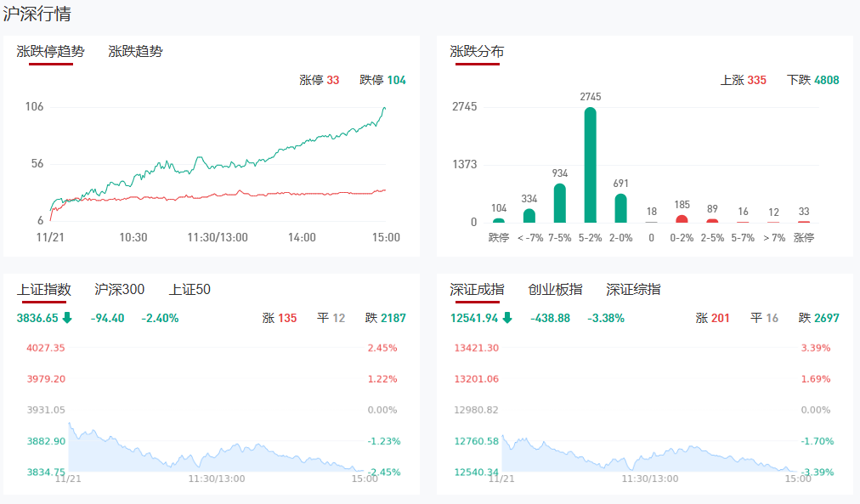Switch to the 深证综指 tab
Screen dimensions: 860x504
point(633,290)
